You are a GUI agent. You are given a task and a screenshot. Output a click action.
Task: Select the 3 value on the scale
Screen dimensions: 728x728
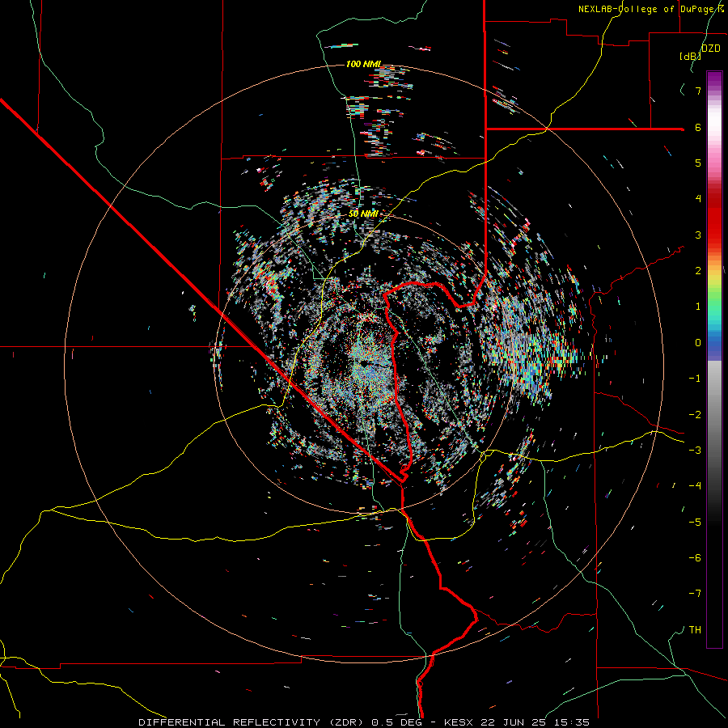point(698,235)
